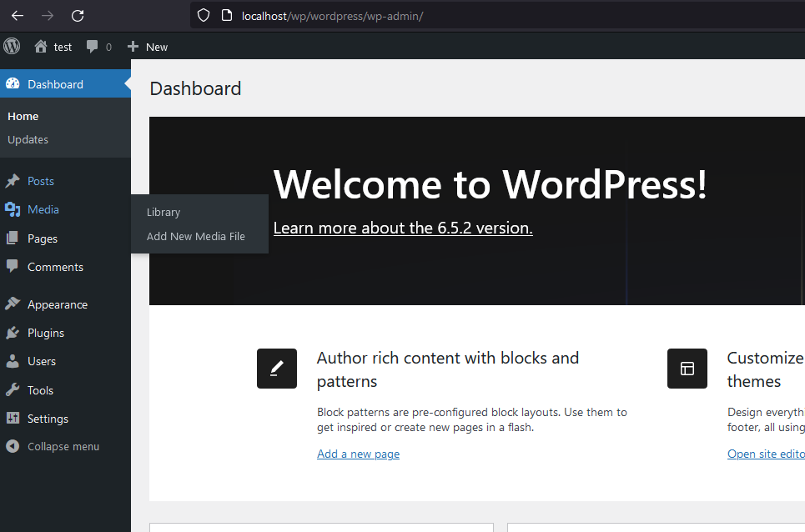Click the Users person icon

pos(13,361)
